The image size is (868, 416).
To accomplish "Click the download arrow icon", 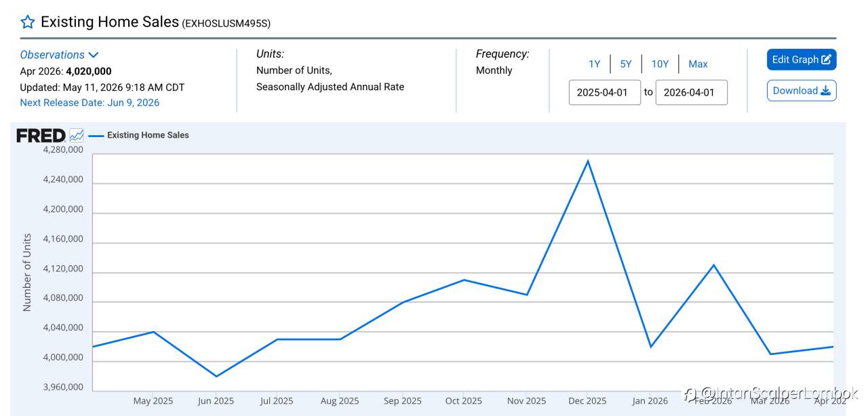I will 825,91.
